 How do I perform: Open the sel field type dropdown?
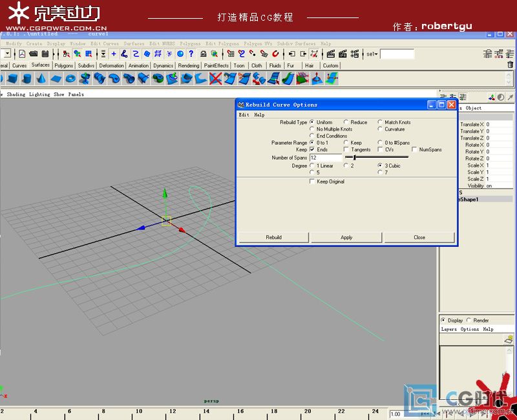[x=372, y=54]
